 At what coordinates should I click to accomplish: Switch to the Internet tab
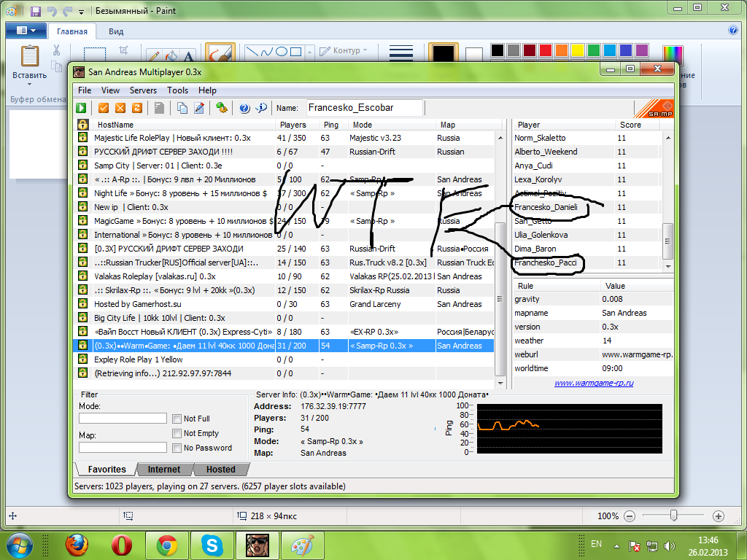pyautogui.click(x=164, y=470)
